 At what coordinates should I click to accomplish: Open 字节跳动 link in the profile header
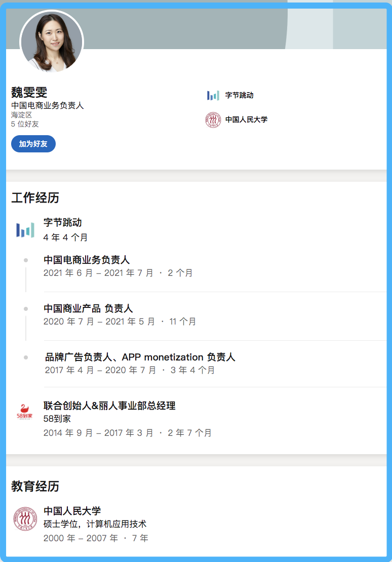pyautogui.click(x=239, y=95)
